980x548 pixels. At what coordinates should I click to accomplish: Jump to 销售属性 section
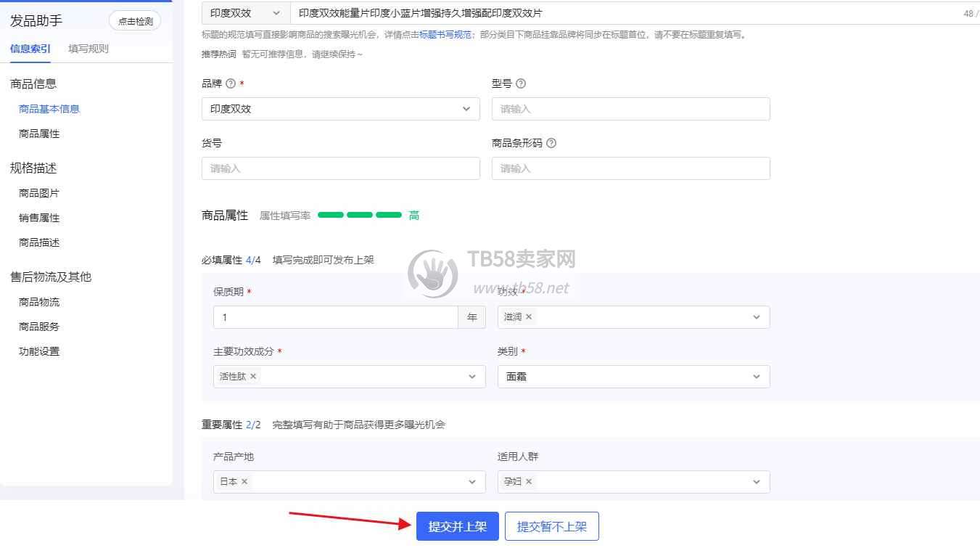coord(39,218)
